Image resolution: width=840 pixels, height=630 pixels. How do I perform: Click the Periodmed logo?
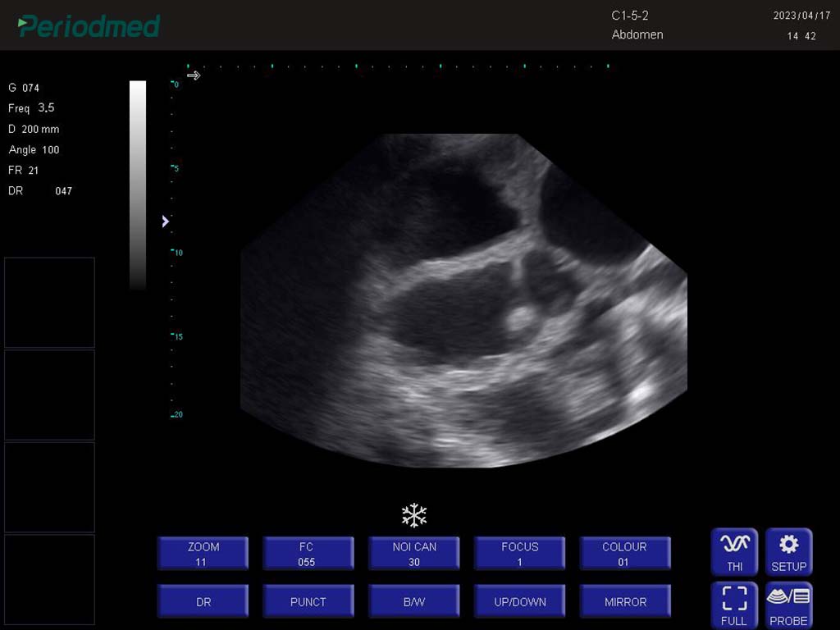89,25
